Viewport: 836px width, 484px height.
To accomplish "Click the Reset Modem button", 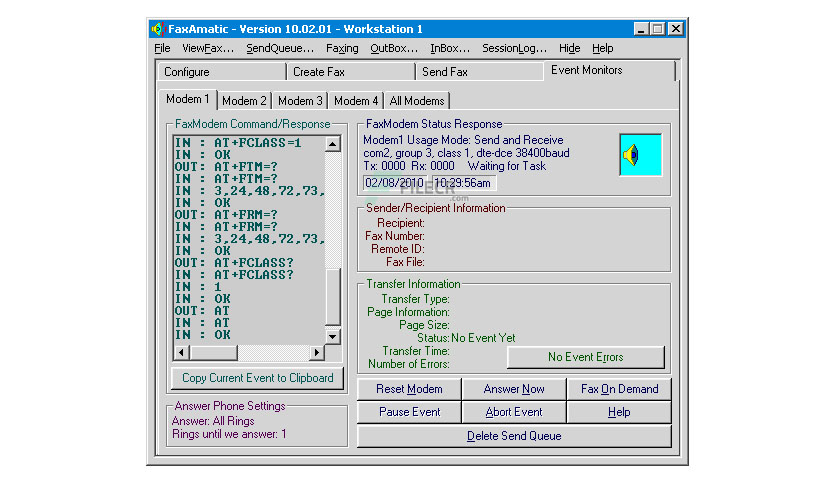I will (409, 389).
